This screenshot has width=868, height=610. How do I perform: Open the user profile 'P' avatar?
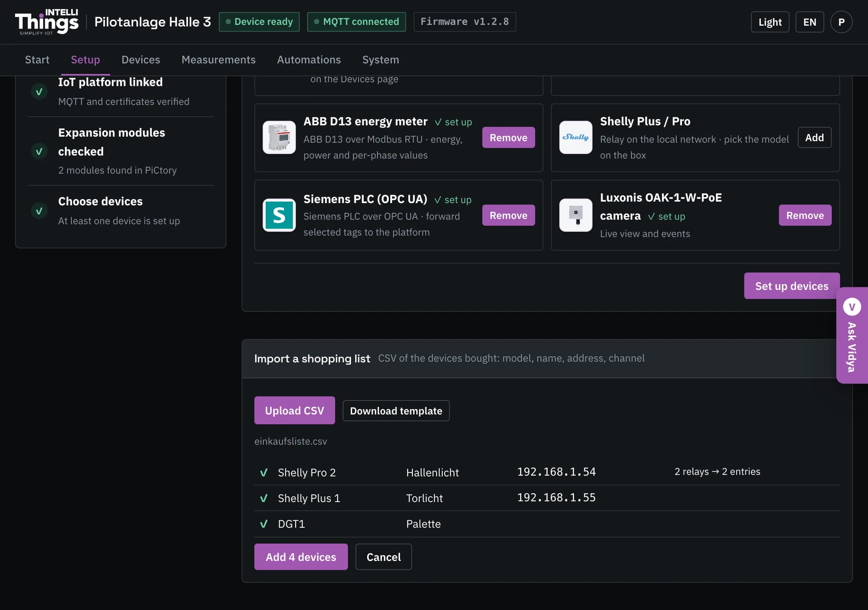[x=841, y=22]
